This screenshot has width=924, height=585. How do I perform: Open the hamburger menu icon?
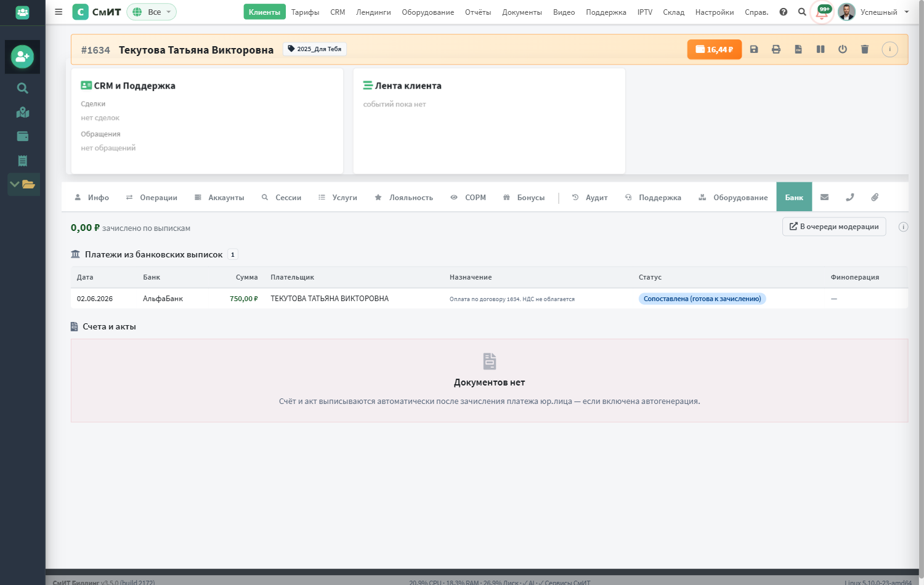click(59, 12)
